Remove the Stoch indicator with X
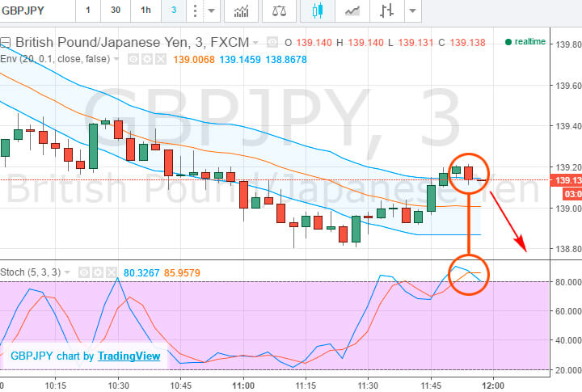 point(112,272)
